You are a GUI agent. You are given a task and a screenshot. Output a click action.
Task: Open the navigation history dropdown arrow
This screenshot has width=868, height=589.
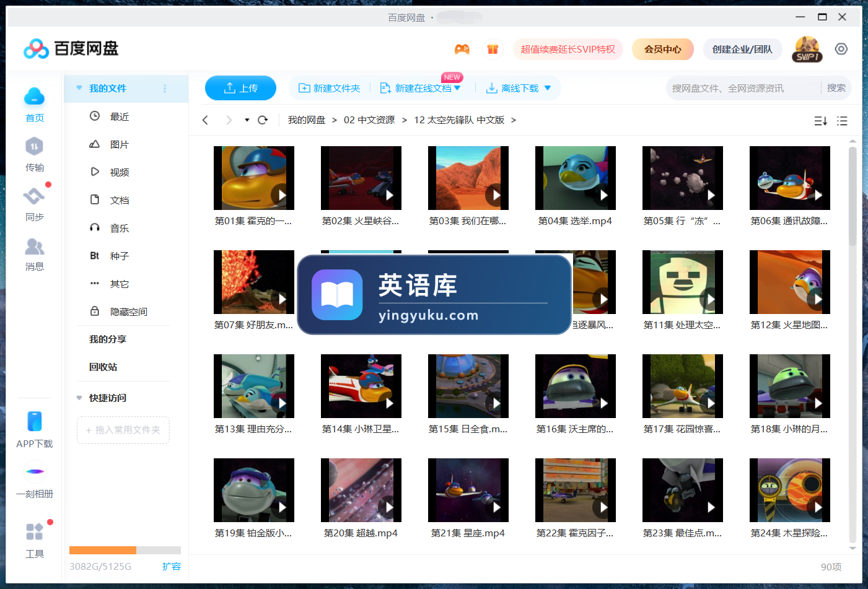pyautogui.click(x=247, y=120)
